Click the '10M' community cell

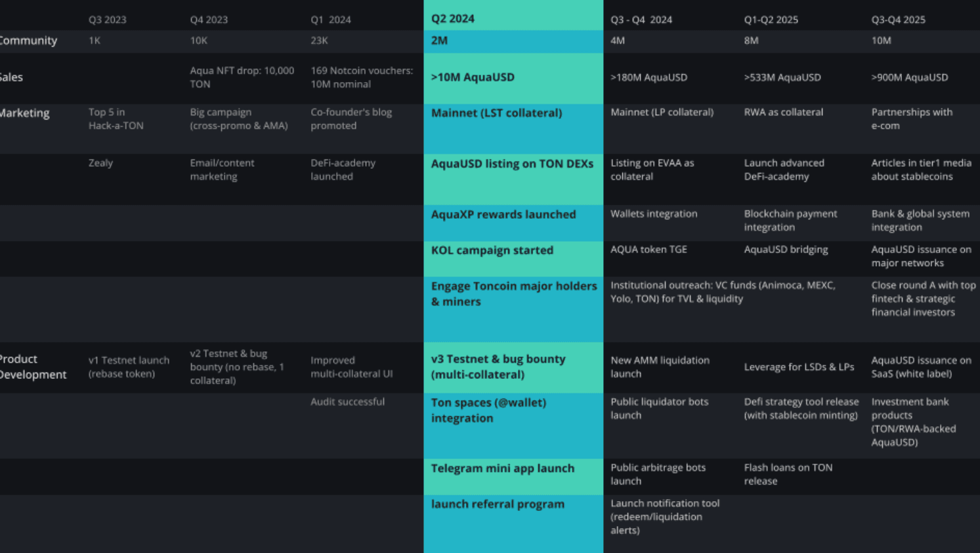(x=882, y=41)
